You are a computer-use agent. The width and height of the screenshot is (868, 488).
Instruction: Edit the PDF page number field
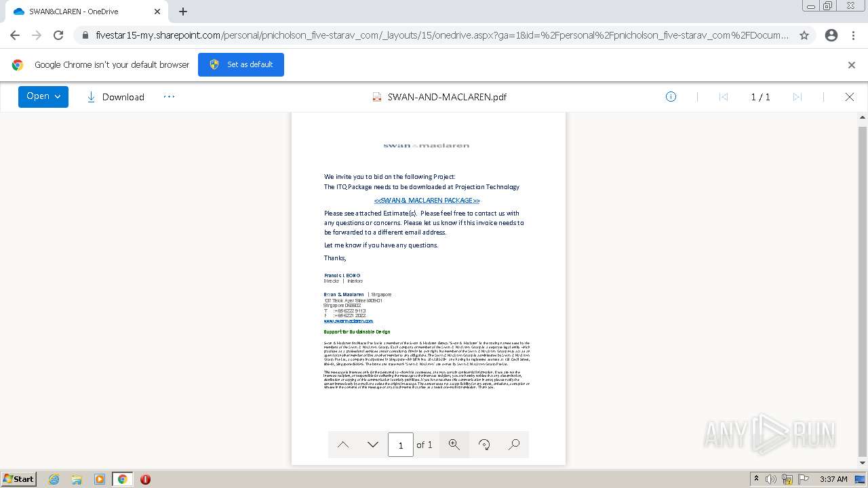coord(401,445)
